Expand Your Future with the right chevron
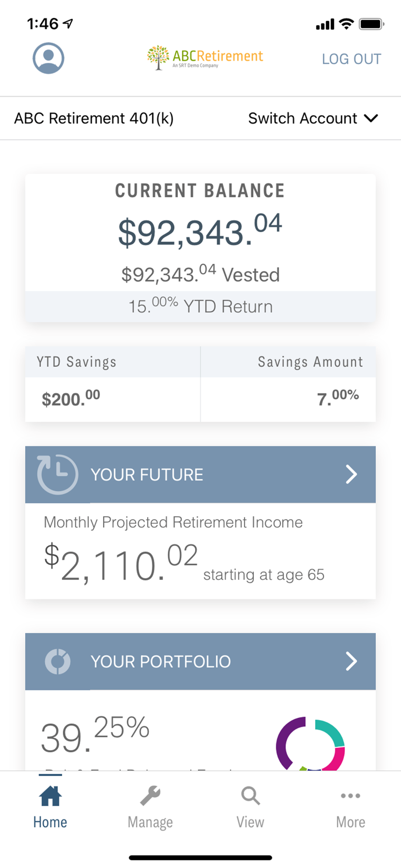Viewport: 401px width, 868px height. pos(351,474)
